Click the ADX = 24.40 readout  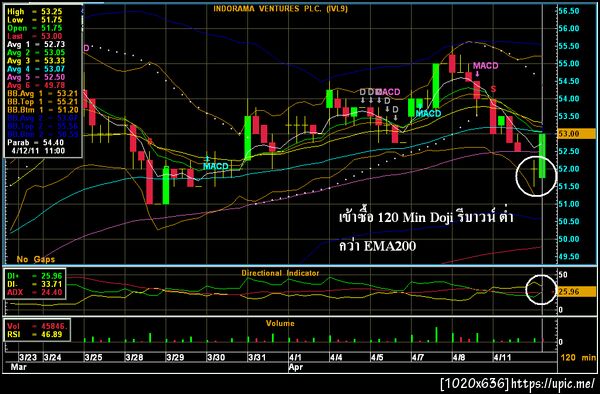click(34, 292)
